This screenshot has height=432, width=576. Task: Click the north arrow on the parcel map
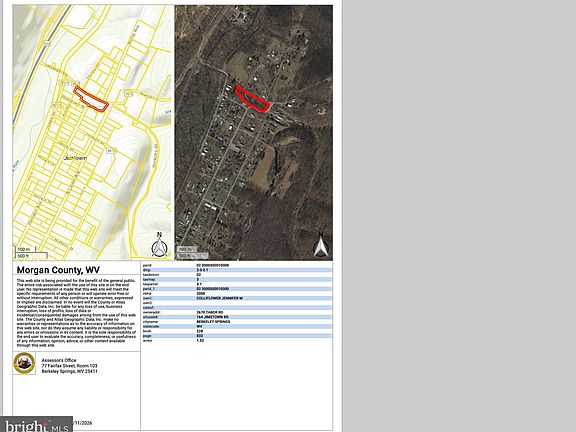[x=159, y=245]
